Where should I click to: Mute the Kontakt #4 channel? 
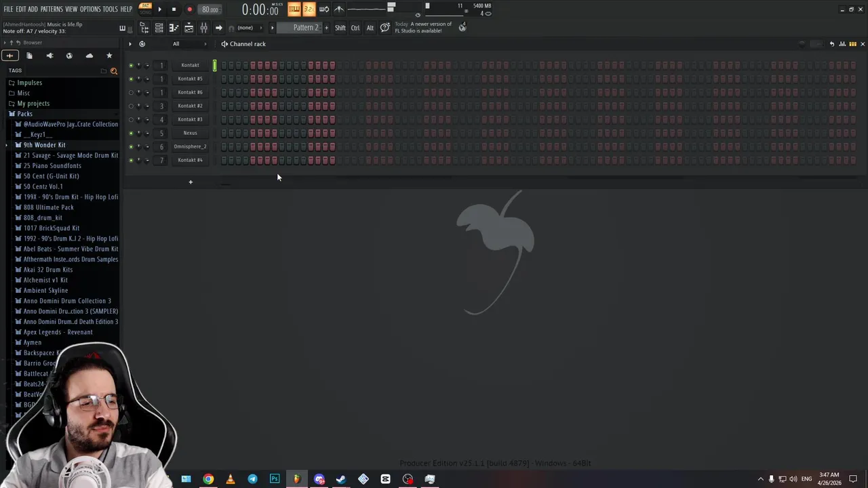[131, 160]
